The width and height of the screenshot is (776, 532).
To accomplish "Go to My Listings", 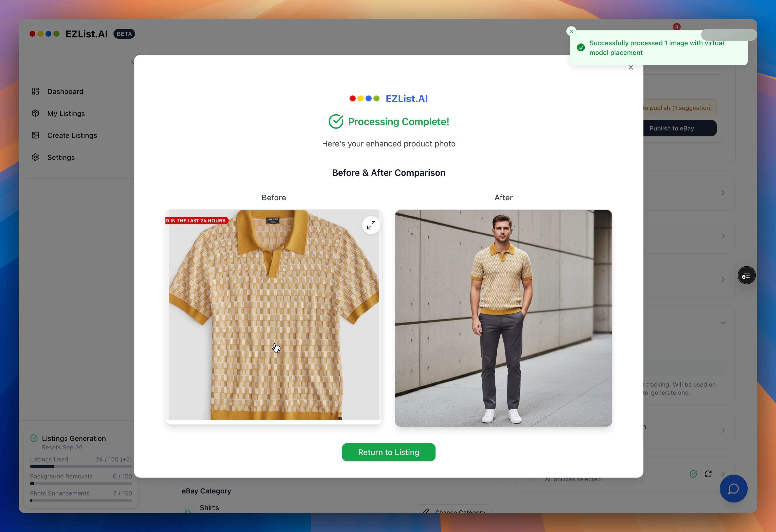I will coord(66,113).
